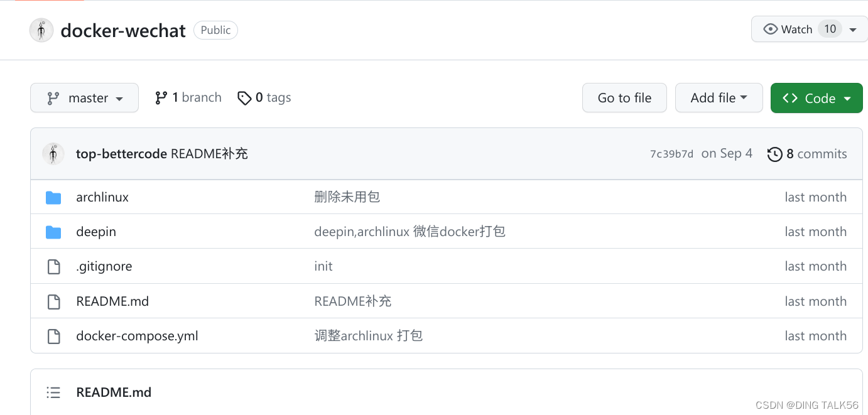Expand the Add file dropdown
This screenshot has width=868, height=415.
point(719,97)
